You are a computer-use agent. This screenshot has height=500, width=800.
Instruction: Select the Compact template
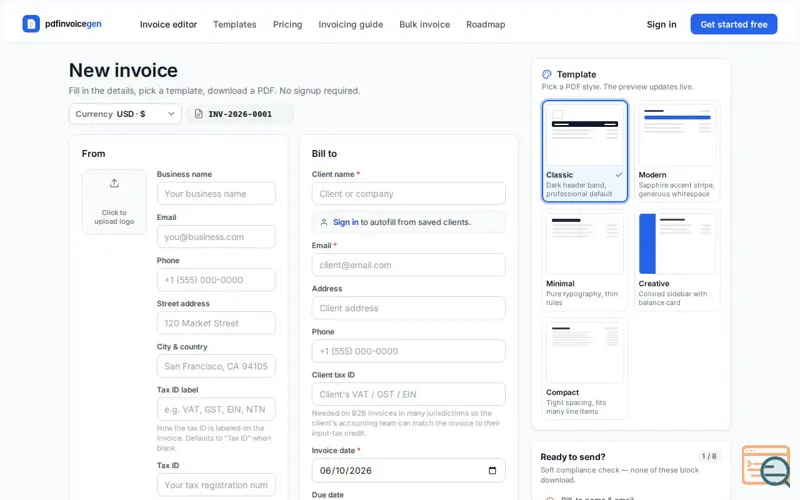click(x=585, y=369)
